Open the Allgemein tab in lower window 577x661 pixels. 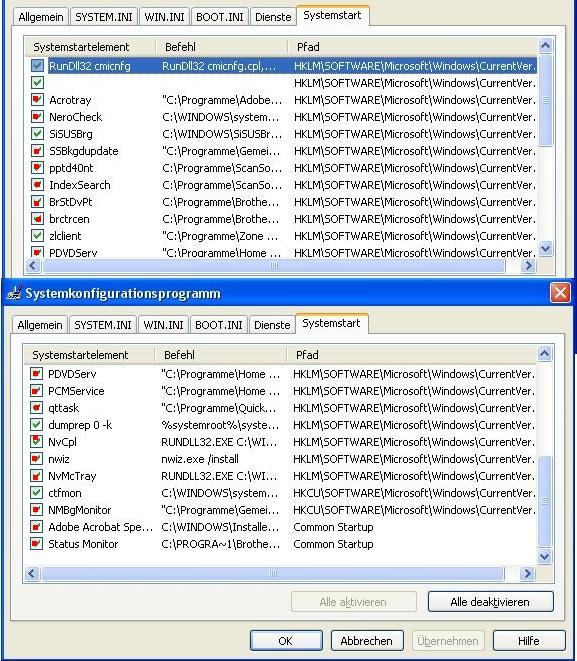(40, 325)
